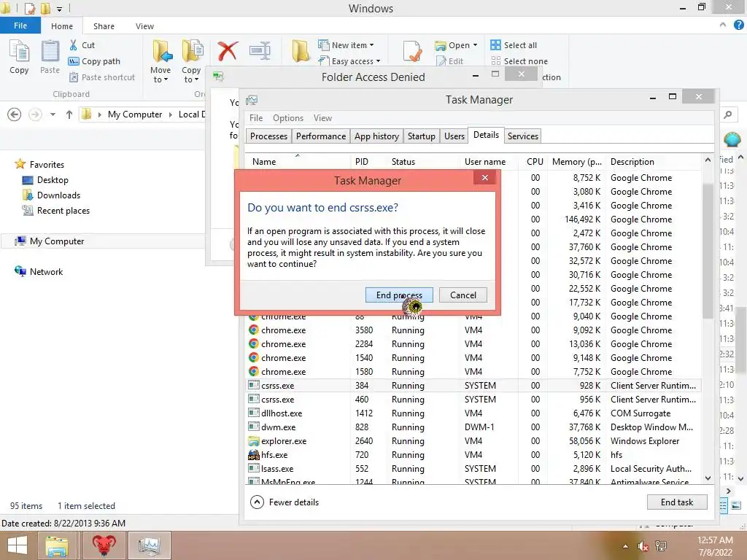Click the Task Manager taskbar icon
747x560 pixels.
(149, 545)
